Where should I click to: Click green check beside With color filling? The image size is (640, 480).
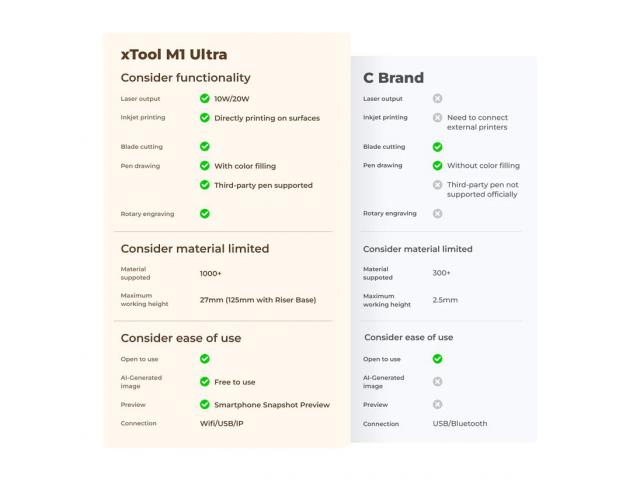click(x=205, y=165)
